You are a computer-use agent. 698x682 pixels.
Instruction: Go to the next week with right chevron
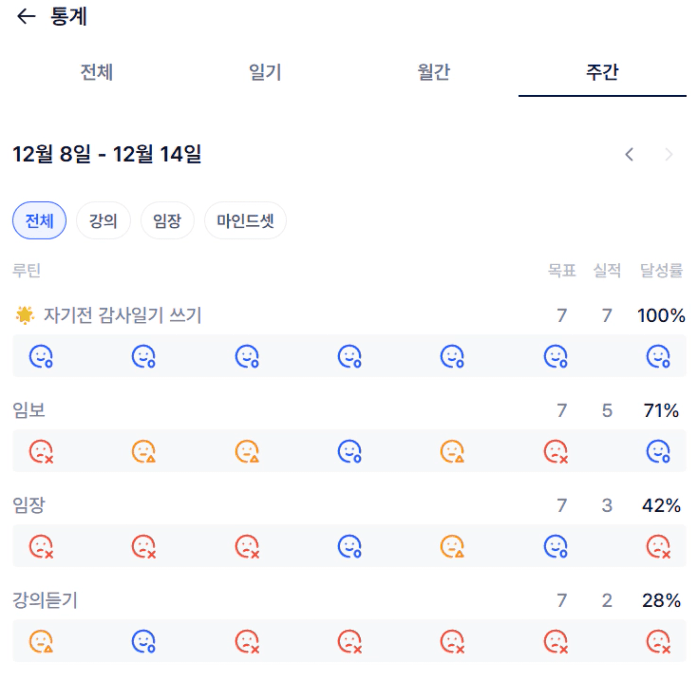coord(669,154)
